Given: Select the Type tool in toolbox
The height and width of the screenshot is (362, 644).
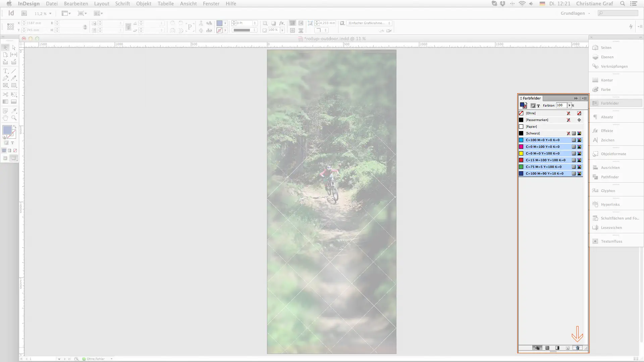Looking at the screenshot, I should pyautogui.click(x=5, y=71).
